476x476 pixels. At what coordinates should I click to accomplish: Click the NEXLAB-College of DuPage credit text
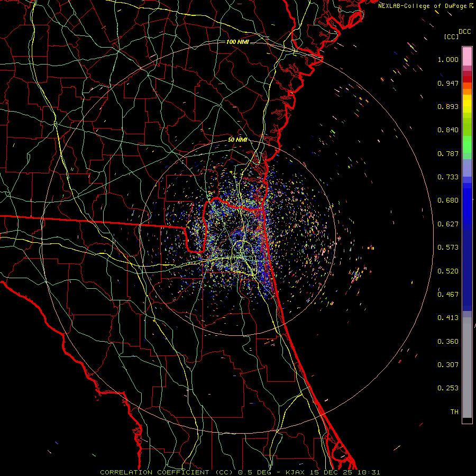[422, 6]
